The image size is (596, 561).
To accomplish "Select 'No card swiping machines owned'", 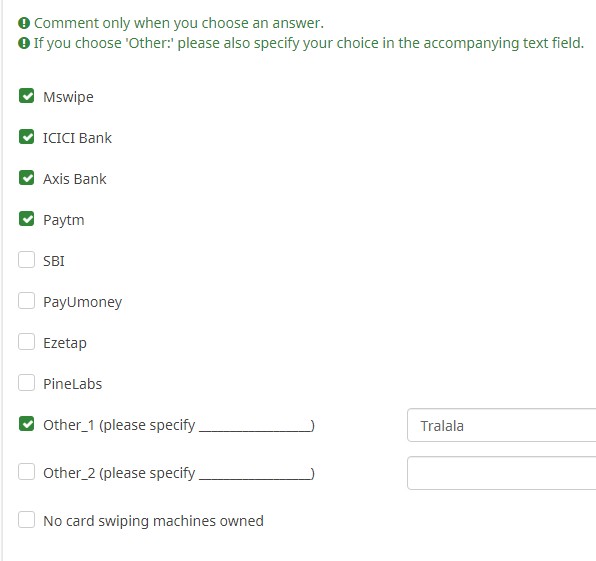I will point(26,520).
